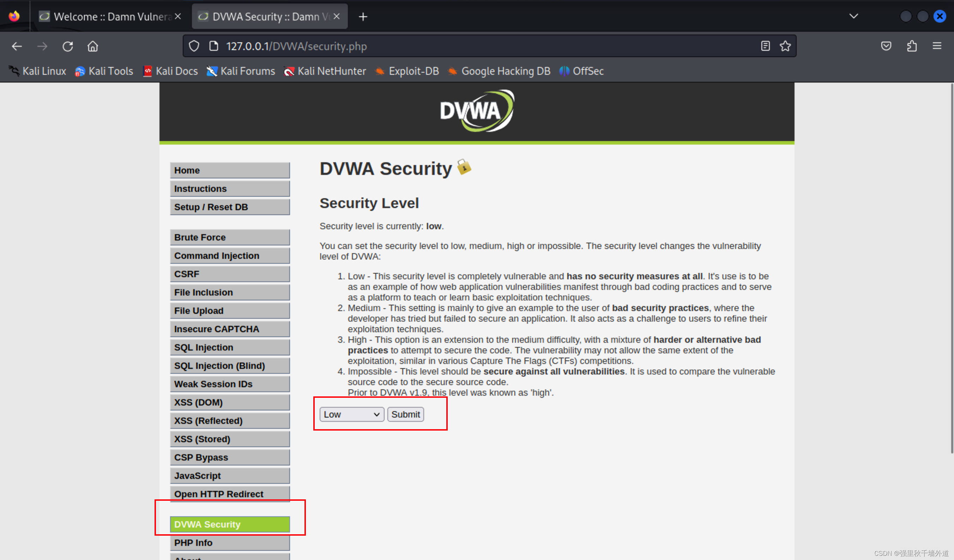Open the JavaScript module
The height and width of the screenshot is (560, 954).
click(x=230, y=476)
